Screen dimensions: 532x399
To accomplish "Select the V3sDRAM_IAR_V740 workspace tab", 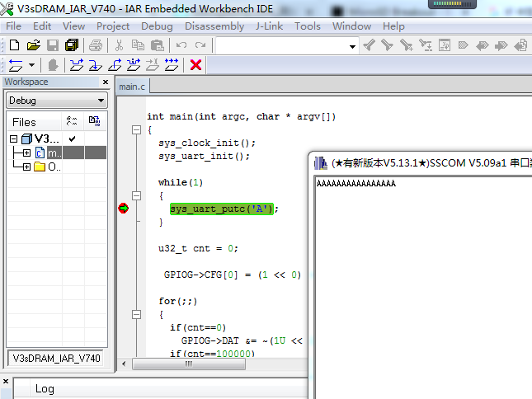I will tap(56, 358).
